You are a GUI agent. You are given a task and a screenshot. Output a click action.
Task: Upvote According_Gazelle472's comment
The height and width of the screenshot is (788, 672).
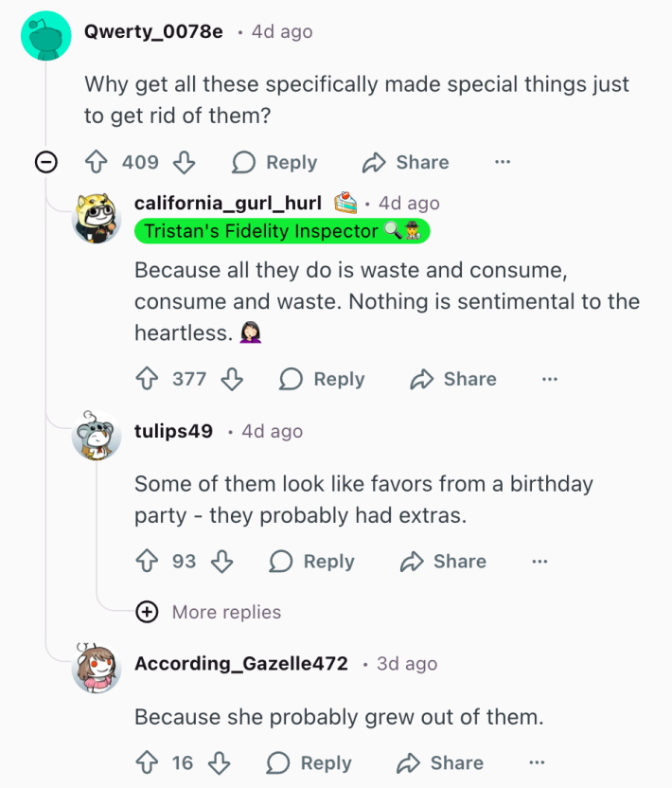(147, 762)
